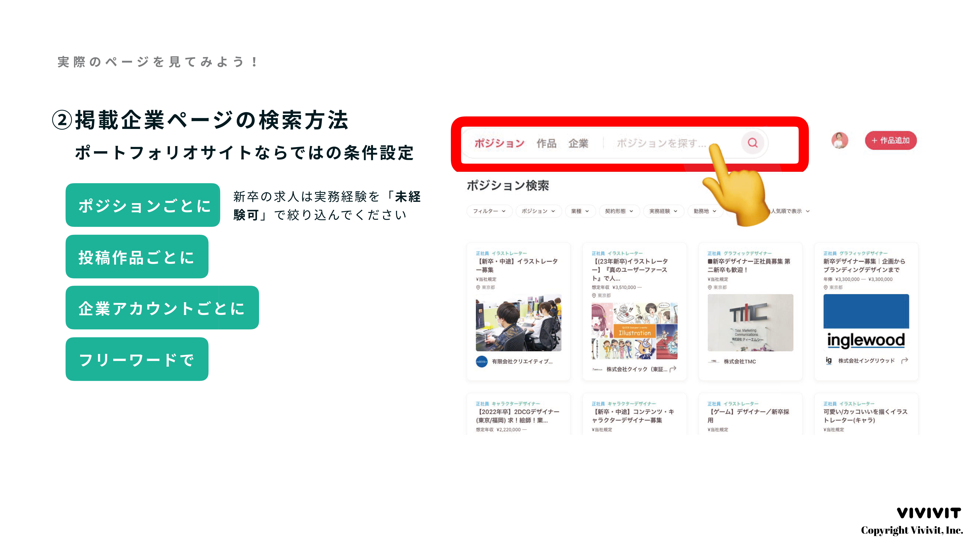Select the ポジション search tab
Screen dimensions: 980x551
499,143
